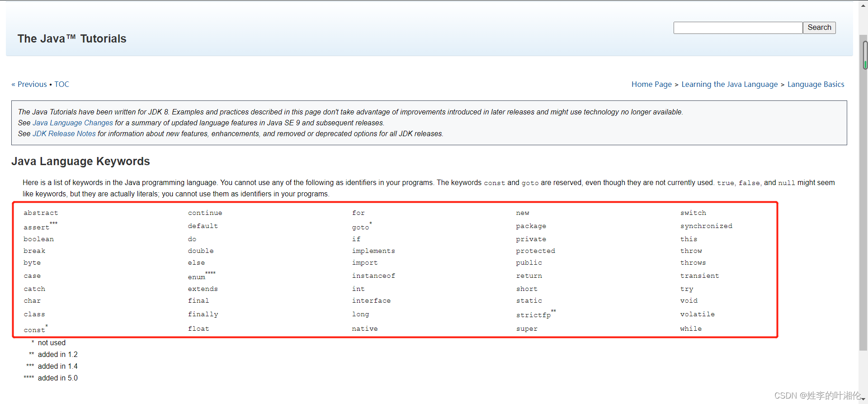
Task: Select the keyword long
Action: (360, 314)
